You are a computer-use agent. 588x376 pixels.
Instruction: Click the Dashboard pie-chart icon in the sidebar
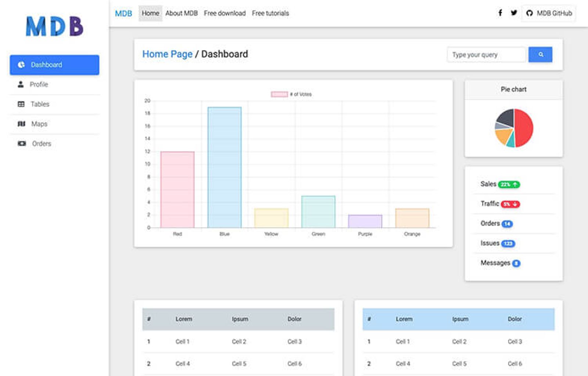point(21,65)
